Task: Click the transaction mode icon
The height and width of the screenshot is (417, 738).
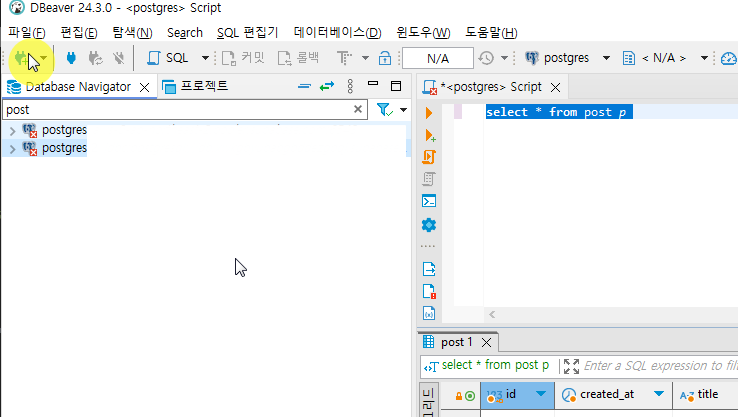Action: coord(344,58)
